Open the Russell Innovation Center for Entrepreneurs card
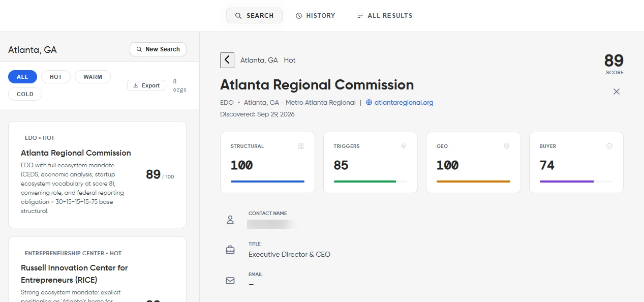 (97, 269)
